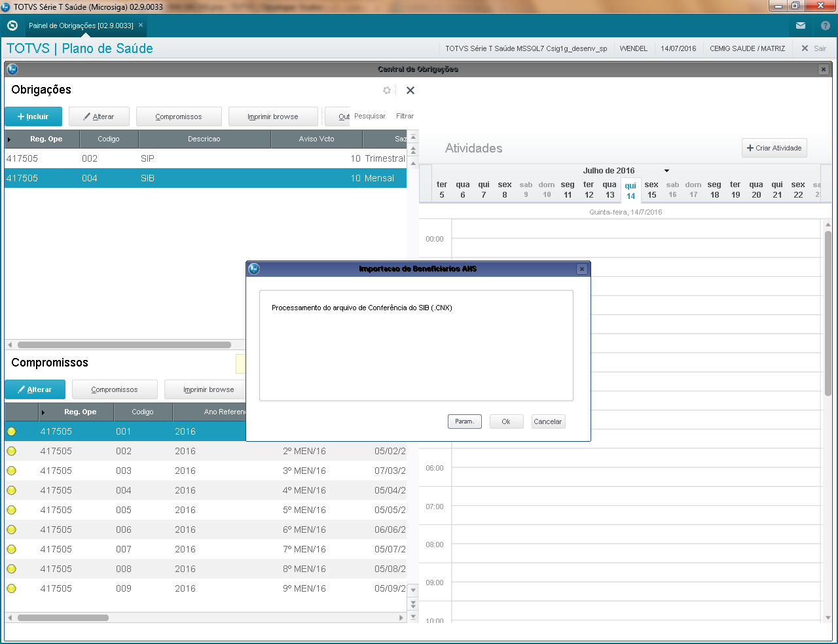Select the 5º MEN/16 cell
This screenshot has height=644, width=838.
click(304, 510)
